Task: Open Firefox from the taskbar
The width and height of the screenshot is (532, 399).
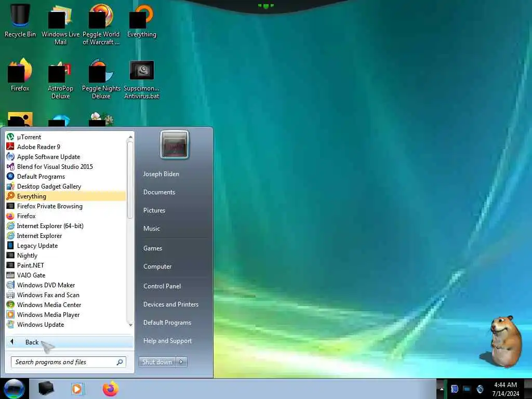Action: (111, 389)
